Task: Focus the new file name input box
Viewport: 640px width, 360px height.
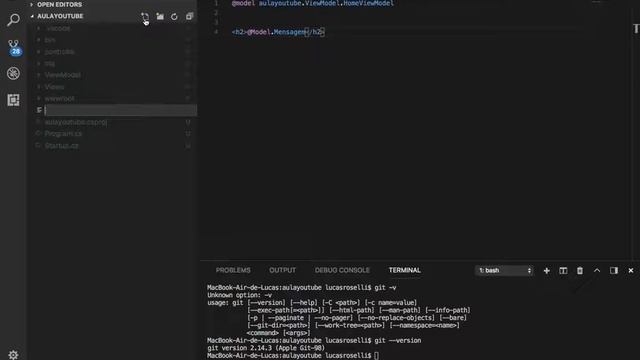Action: 120,110
